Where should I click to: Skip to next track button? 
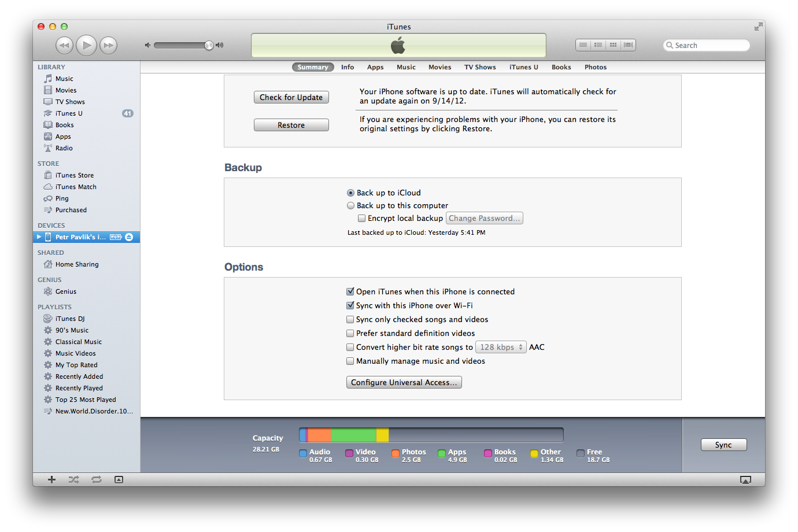[x=108, y=45]
